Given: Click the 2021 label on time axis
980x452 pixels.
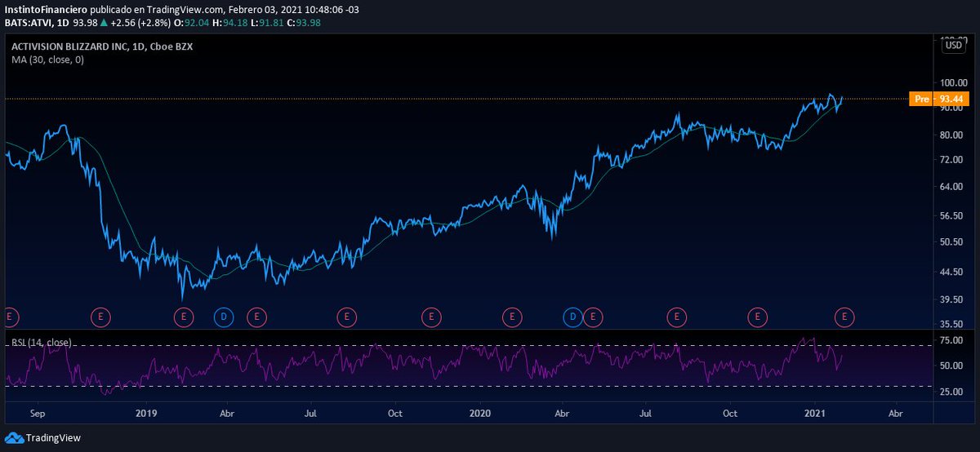Looking at the screenshot, I should (817, 414).
